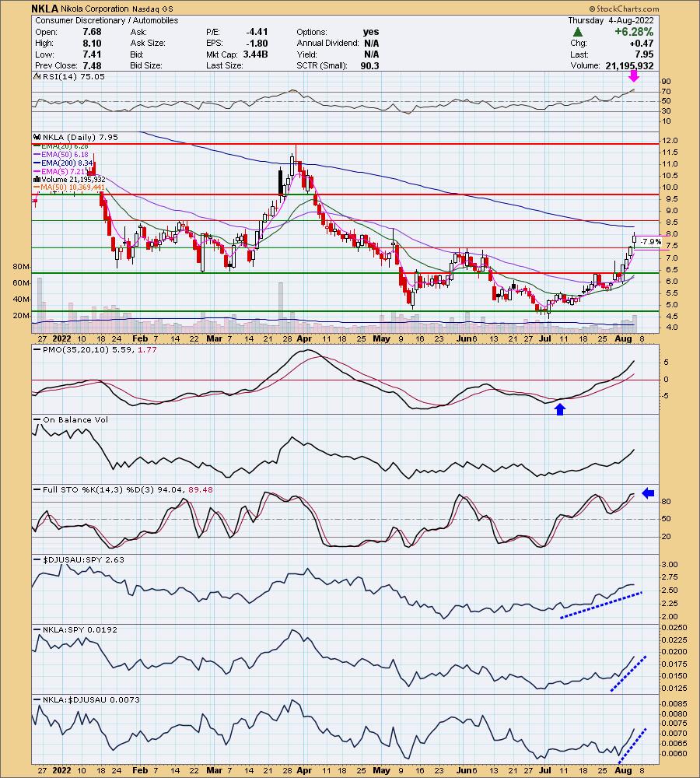
Task: Select the Prev Close value 7.48
Action: [92, 65]
